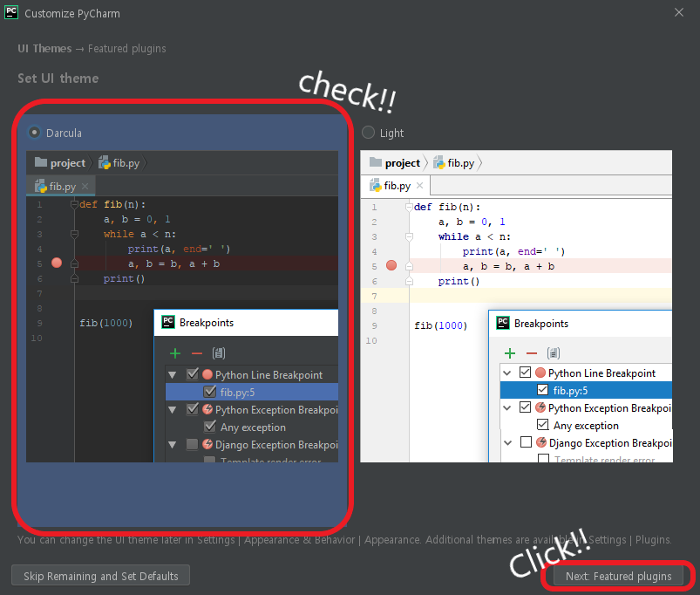Toggle Python Exception Breakpoint checkbox in Light preview
The width and height of the screenshot is (700, 595).
point(526,407)
